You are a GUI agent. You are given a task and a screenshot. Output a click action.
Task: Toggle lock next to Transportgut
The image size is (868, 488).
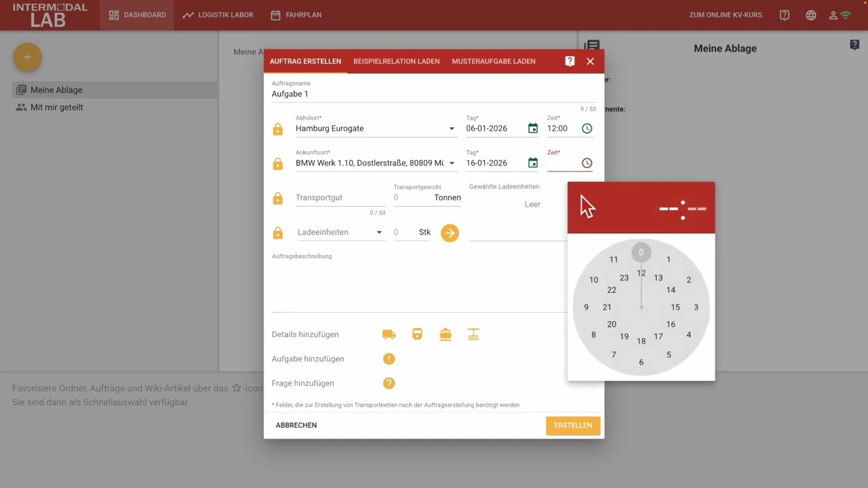click(x=278, y=198)
